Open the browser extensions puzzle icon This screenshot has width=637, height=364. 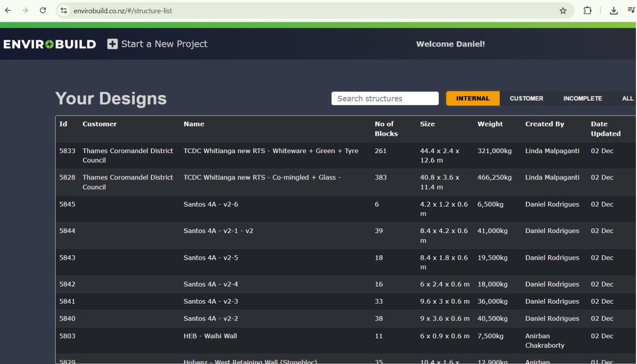[x=587, y=10]
